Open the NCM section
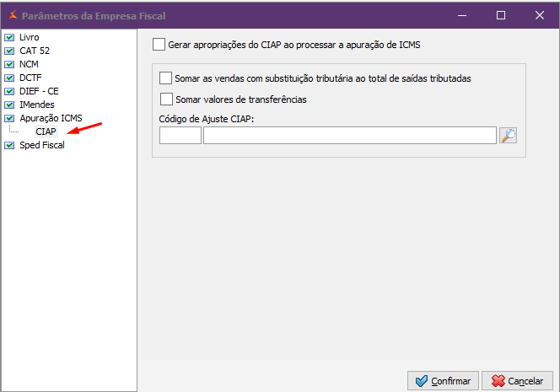Image resolution: width=560 pixels, height=392 pixels. pyautogui.click(x=29, y=64)
